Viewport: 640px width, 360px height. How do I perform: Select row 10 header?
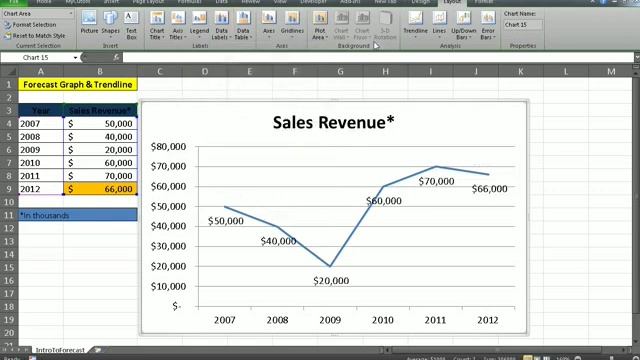coord(9,202)
